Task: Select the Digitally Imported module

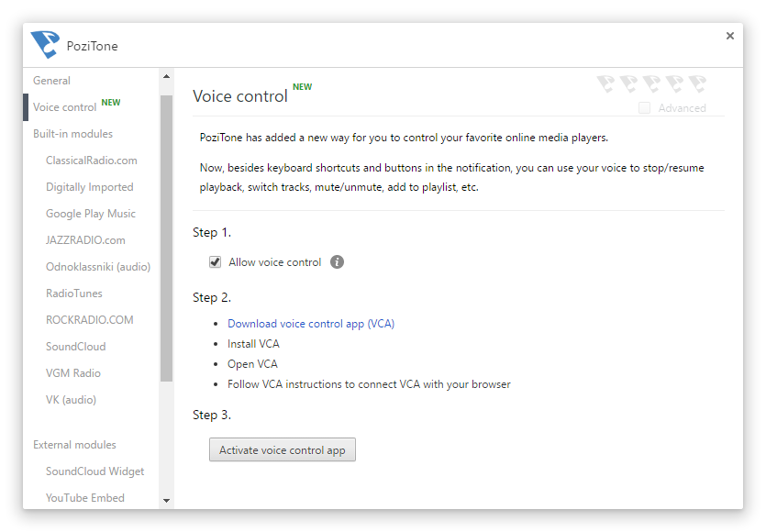Action: click(x=89, y=187)
